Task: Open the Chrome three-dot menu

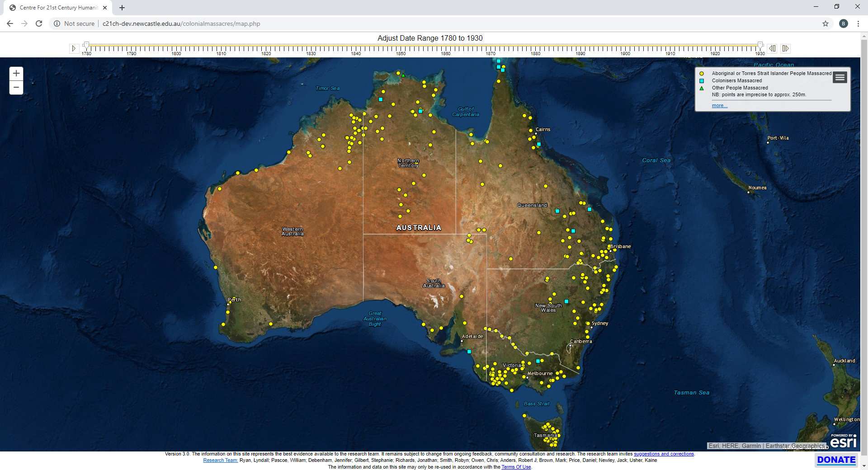Action: click(x=858, y=23)
